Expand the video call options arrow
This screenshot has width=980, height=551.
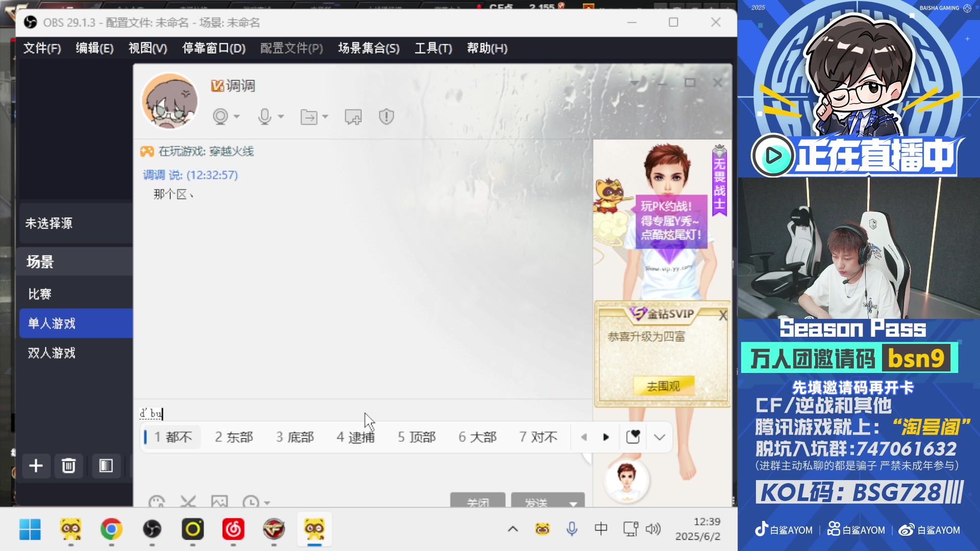pos(237,117)
